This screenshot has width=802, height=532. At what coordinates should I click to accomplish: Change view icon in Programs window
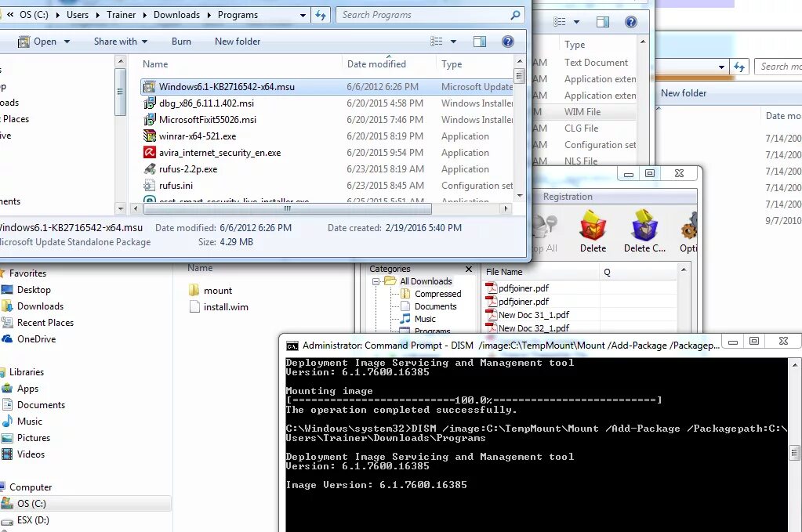[437, 42]
